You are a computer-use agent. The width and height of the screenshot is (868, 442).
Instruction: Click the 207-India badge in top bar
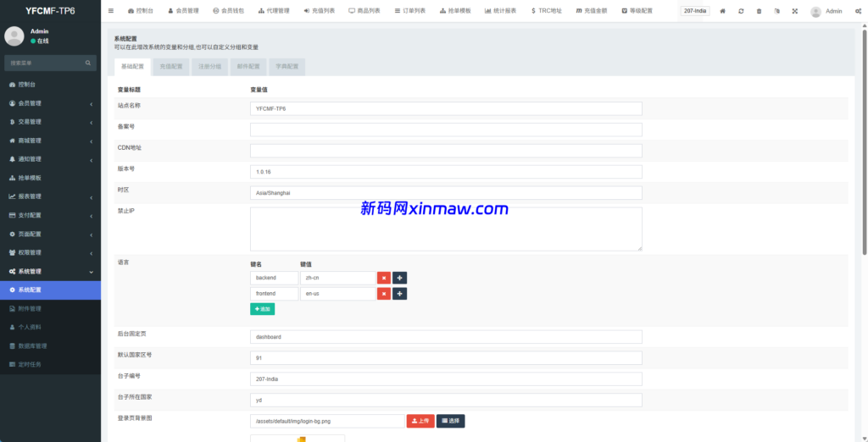click(695, 11)
